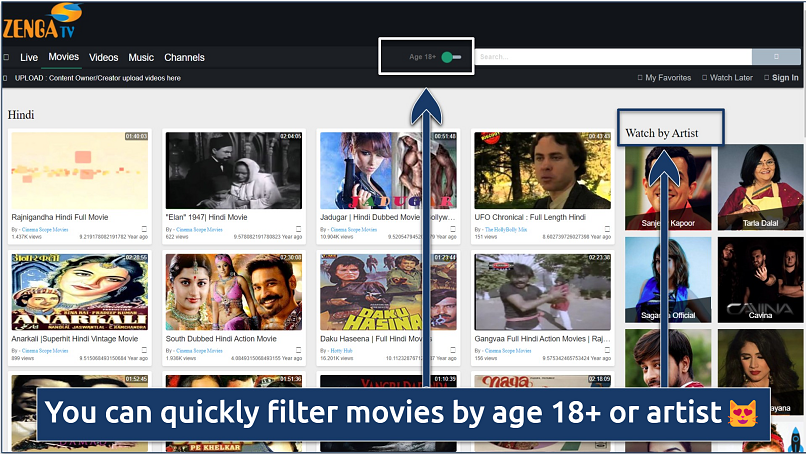Go to the Music section

pos(141,58)
